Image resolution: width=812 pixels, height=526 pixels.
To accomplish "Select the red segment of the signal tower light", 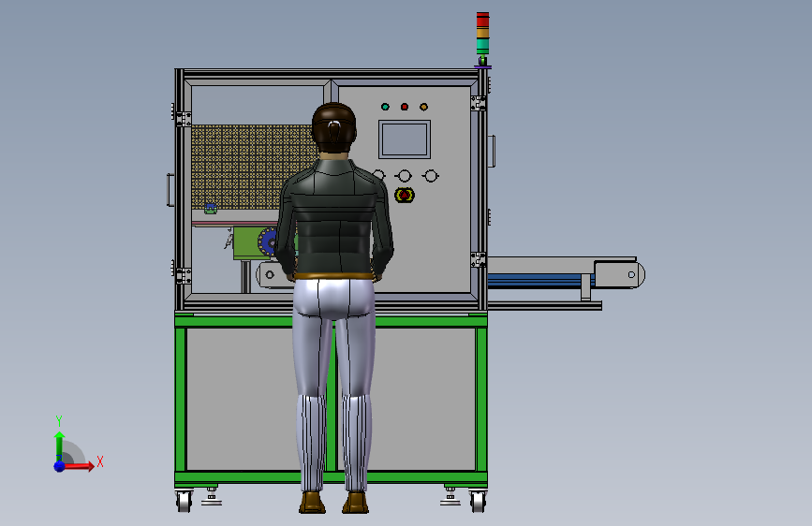I will (x=482, y=21).
